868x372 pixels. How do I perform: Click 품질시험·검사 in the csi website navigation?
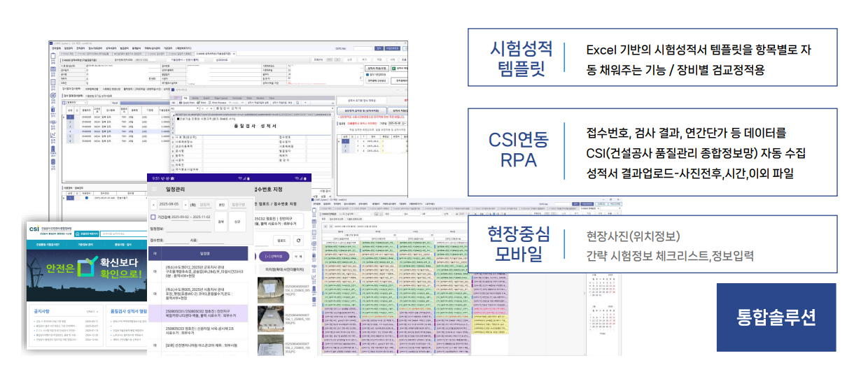tap(122, 245)
